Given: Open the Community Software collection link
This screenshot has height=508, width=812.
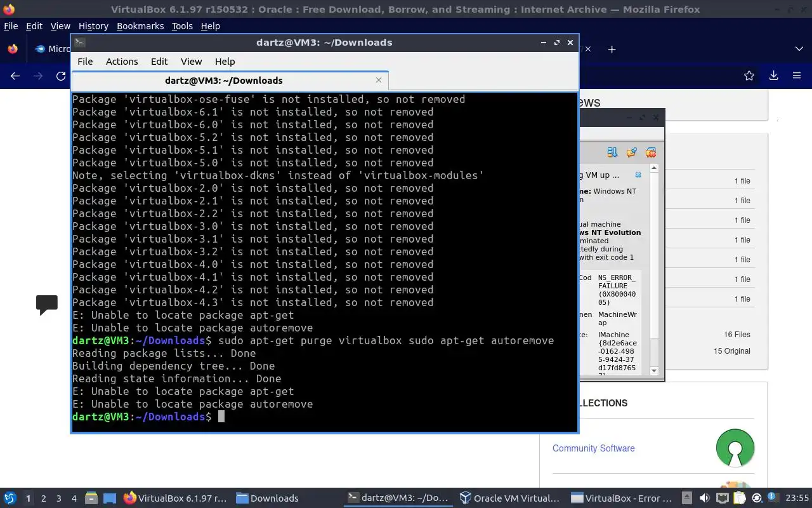Looking at the screenshot, I should click(593, 448).
